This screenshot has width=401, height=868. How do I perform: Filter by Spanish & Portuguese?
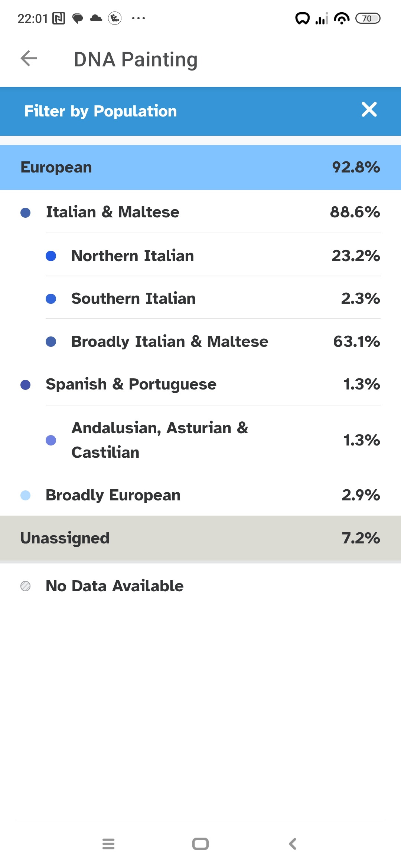pyautogui.click(x=200, y=384)
